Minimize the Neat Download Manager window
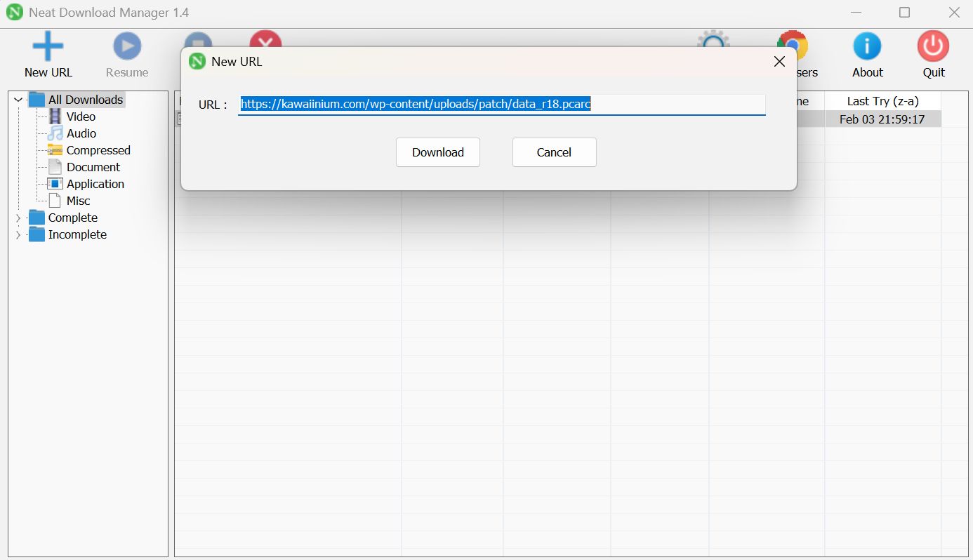Viewport: 973px width, 560px height. pyautogui.click(x=856, y=13)
